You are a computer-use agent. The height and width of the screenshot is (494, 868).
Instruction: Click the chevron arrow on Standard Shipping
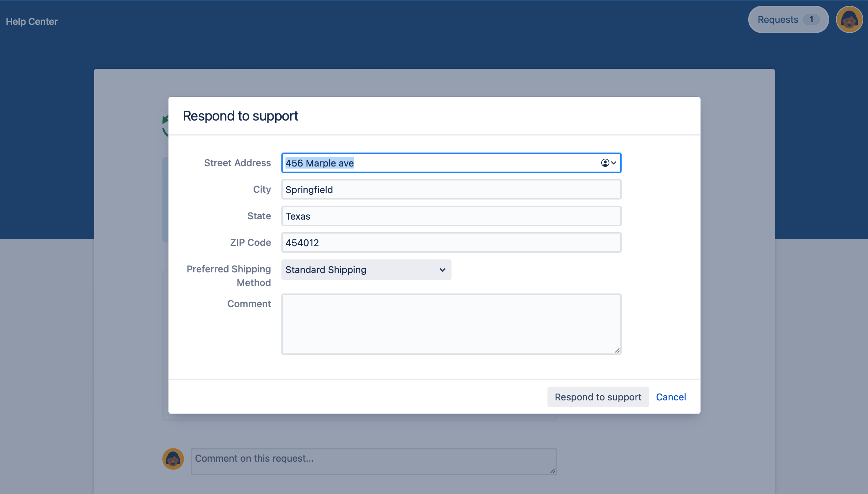point(442,270)
